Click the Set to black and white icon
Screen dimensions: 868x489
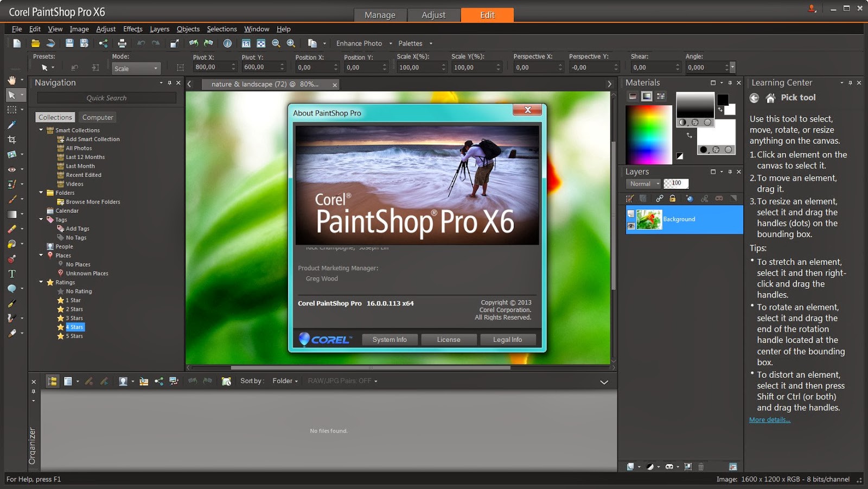point(680,156)
